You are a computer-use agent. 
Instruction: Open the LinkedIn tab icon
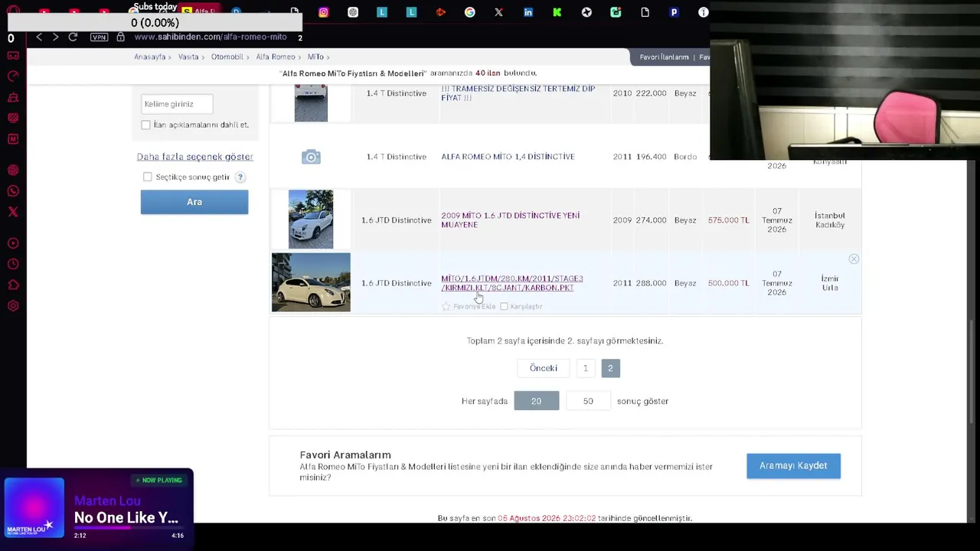point(528,12)
